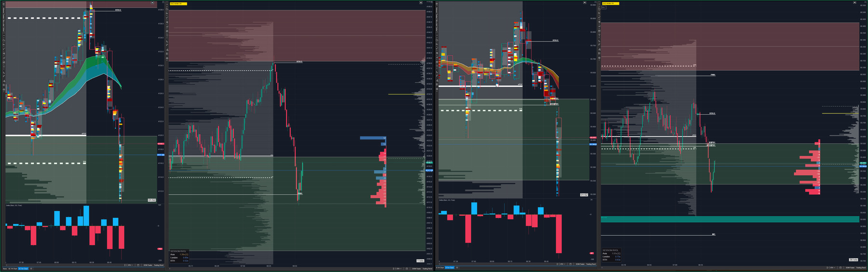The image size is (868, 272).
Task: Open DOM Trader in the GC 5m pane
Action: coord(148,265)
